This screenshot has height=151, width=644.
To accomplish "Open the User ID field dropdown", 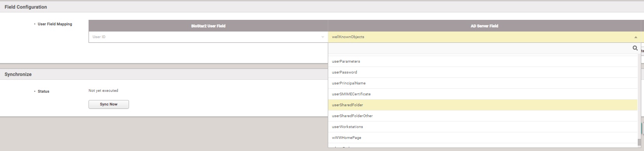I will 208,37.
